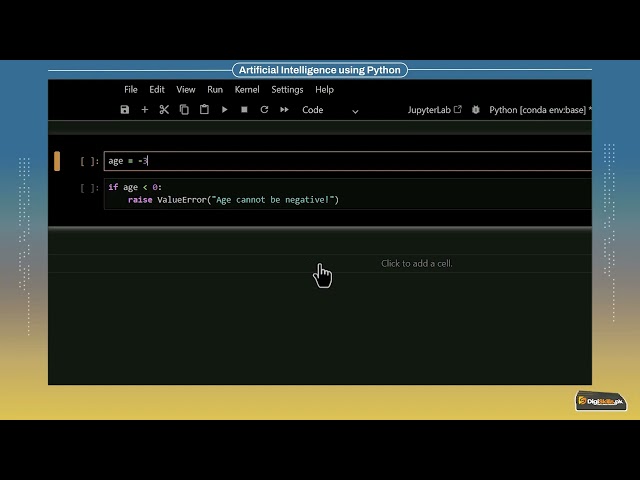The width and height of the screenshot is (640, 480).
Task: Open the Edit menu
Action: pyautogui.click(x=157, y=89)
